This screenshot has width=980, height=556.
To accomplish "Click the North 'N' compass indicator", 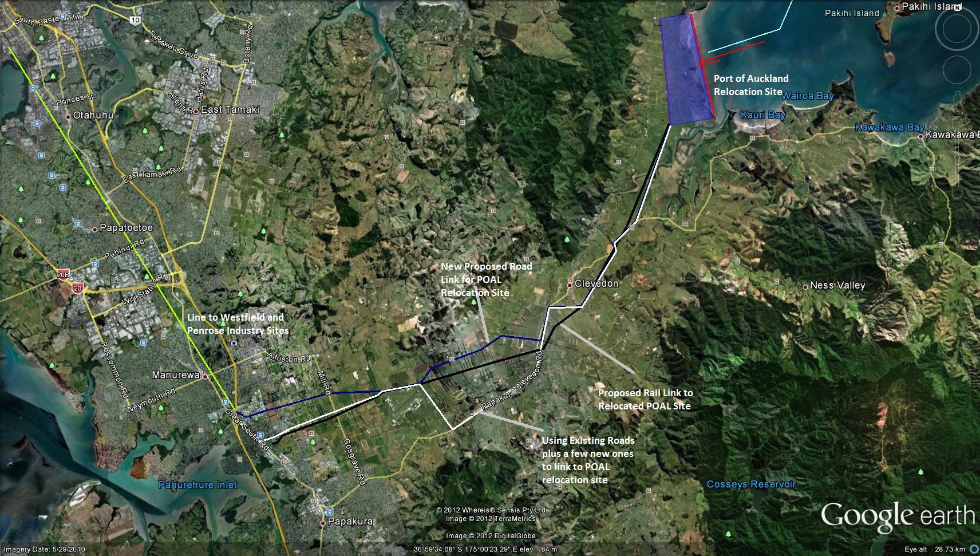I will 957,7.
